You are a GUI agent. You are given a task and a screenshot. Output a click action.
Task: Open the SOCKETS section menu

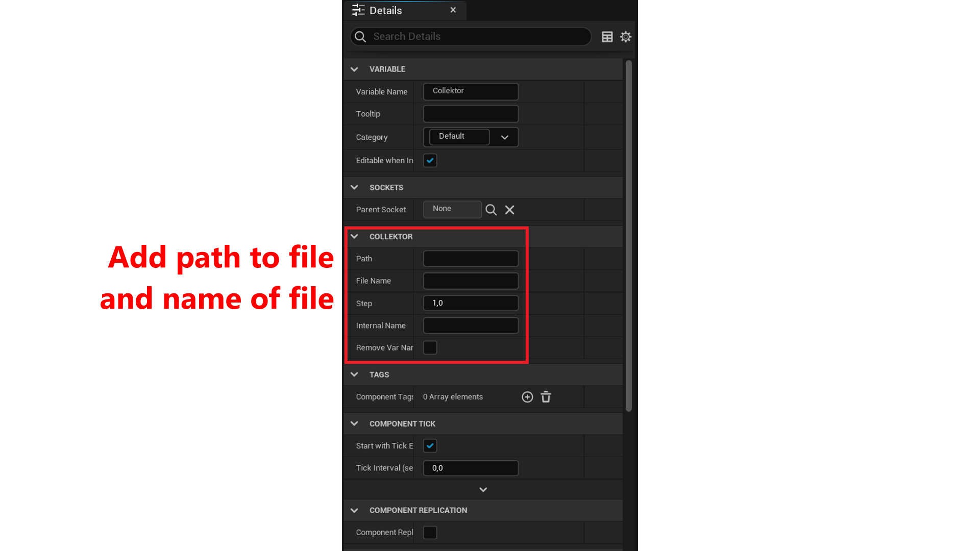click(355, 187)
